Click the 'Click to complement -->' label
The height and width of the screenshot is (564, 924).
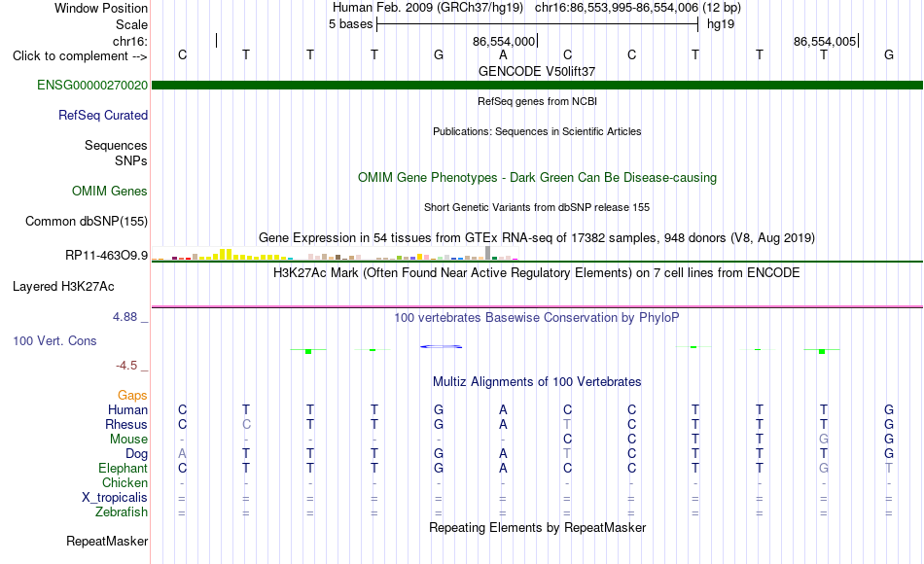point(80,56)
